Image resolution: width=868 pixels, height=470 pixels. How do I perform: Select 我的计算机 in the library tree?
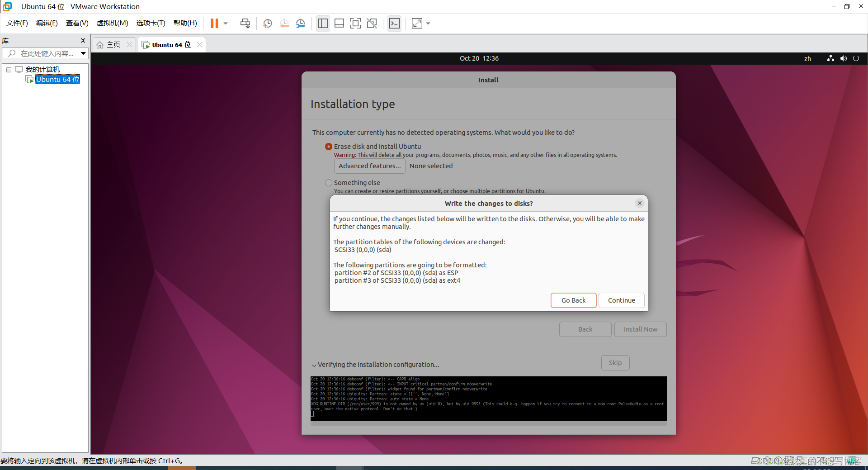(x=42, y=69)
